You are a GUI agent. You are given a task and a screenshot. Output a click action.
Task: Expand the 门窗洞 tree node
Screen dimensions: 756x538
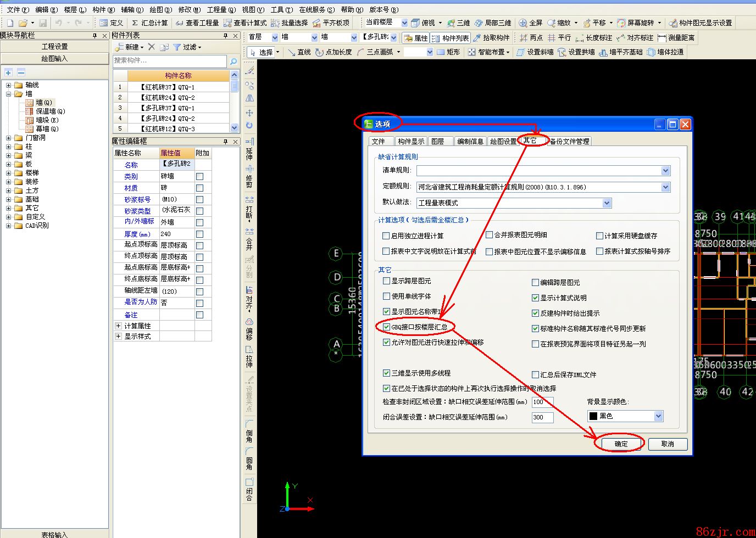pyautogui.click(x=8, y=138)
